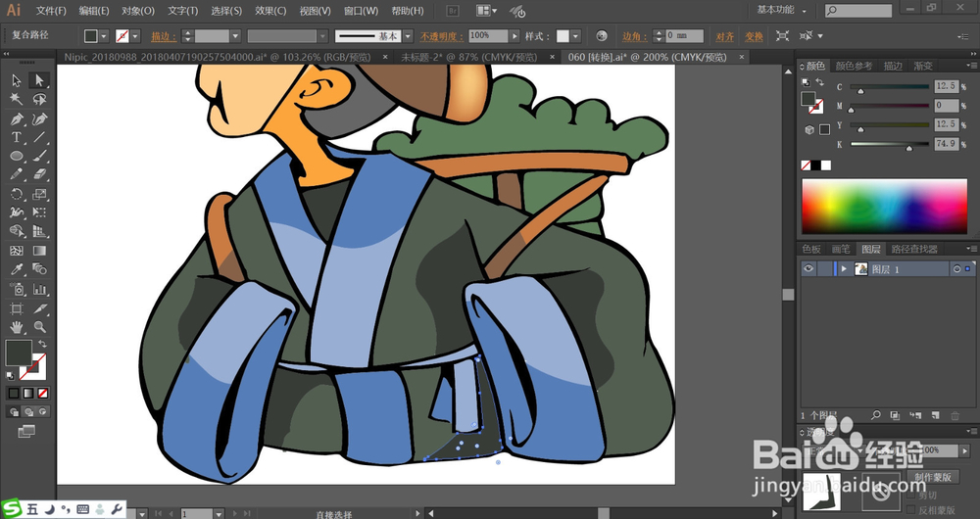Select the Pen tool
The height and width of the screenshot is (519, 980).
point(17,118)
